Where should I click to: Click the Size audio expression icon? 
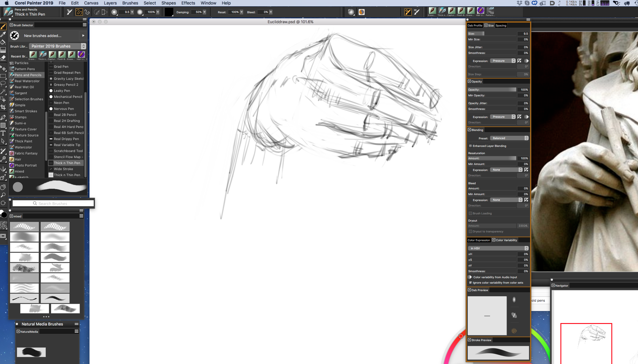tap(526, 61)
